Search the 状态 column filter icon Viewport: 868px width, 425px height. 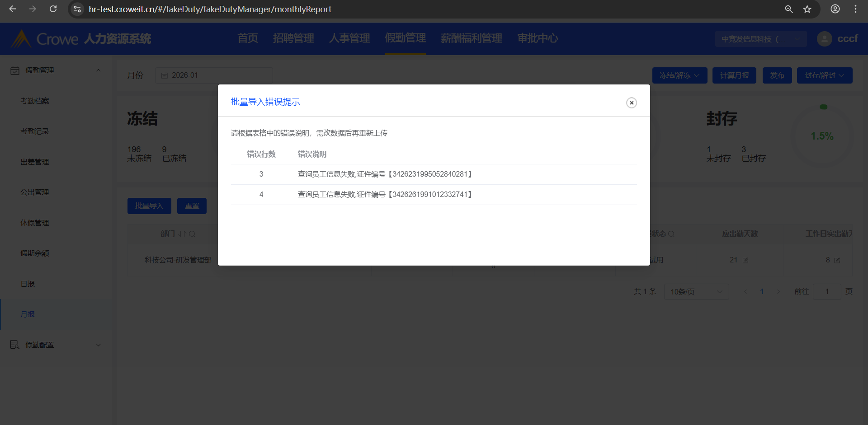[671, 234]
